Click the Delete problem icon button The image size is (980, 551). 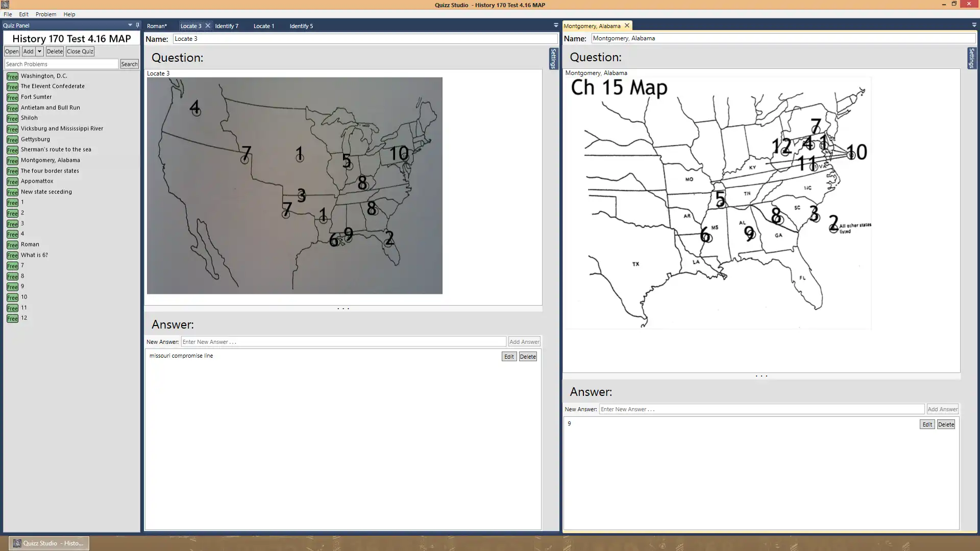54,51
